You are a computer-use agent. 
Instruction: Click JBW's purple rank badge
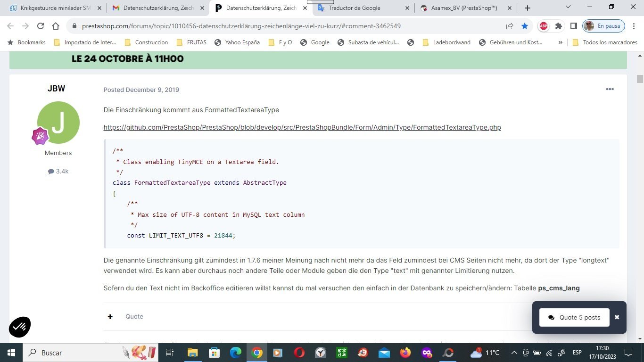pyautogui.click(x=40, y=136)
